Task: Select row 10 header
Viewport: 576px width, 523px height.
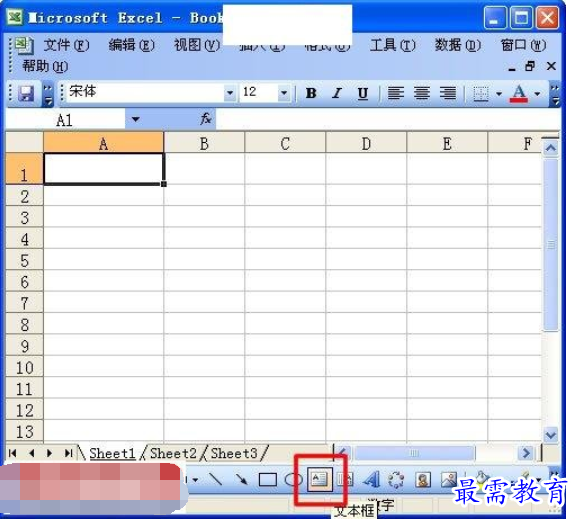Action: [25, 366]
